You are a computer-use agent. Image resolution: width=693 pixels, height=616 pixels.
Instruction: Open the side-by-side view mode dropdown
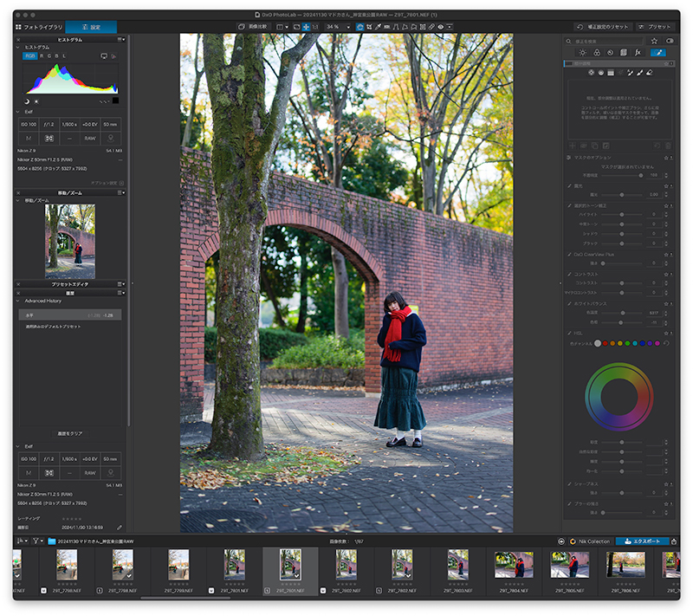coord(282,27)
